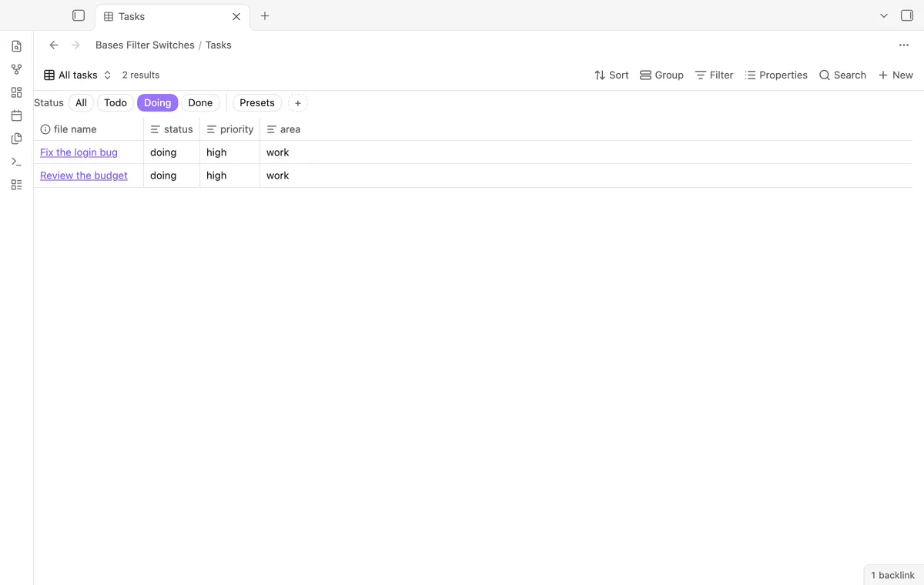Open the Group menu
The width and height of the screenshot is (924, 585).
(x=661, y=75)
